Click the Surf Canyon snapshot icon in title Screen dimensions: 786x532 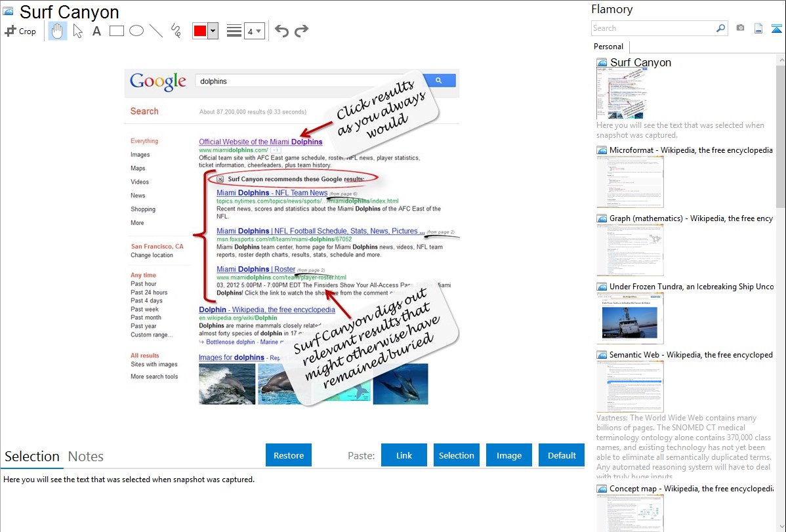tap(9, 11)
